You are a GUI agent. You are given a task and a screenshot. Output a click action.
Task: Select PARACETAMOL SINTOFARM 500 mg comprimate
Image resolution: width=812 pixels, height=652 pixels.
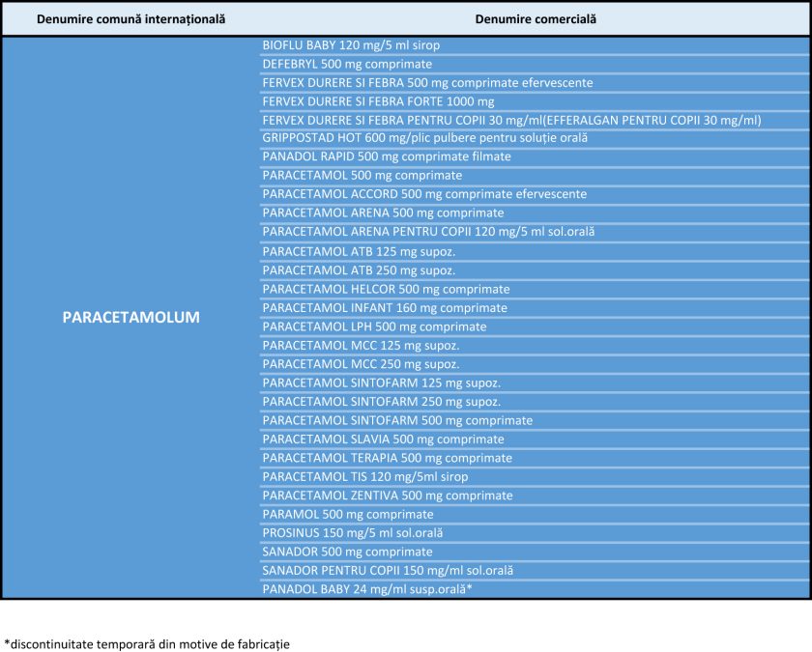pyautogui.click(x=535, y=420)
